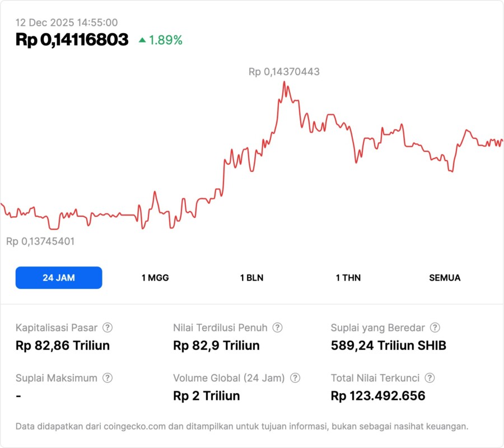Click the 12 Dec 2025 timestamp
Screen dimensions: 504x448
pos(67,22)
